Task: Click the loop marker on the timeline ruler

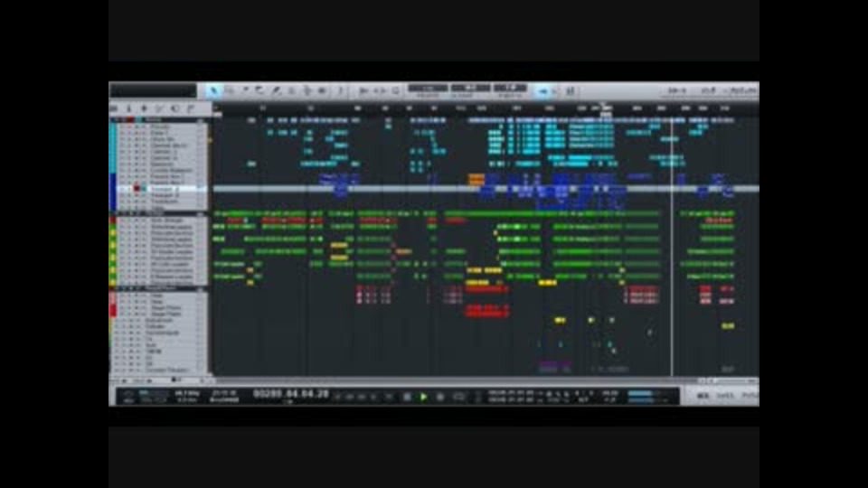Action: (606, 115)
